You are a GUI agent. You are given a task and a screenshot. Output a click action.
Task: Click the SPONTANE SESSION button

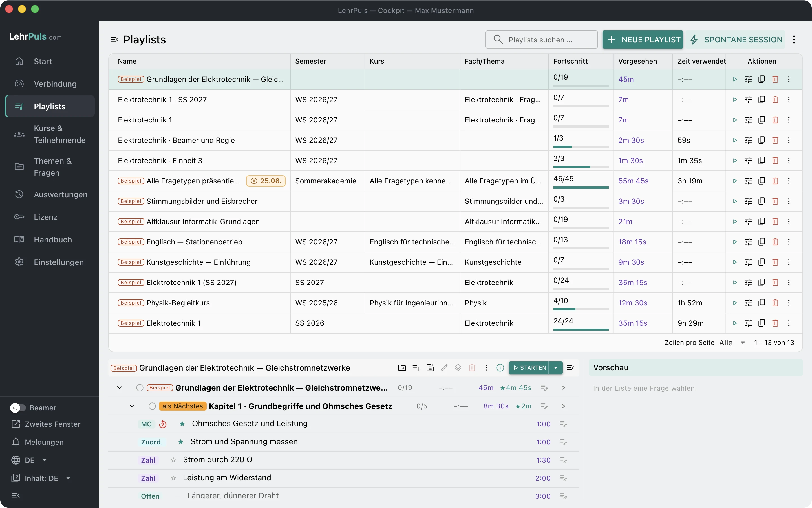click(x=736, y=40)
